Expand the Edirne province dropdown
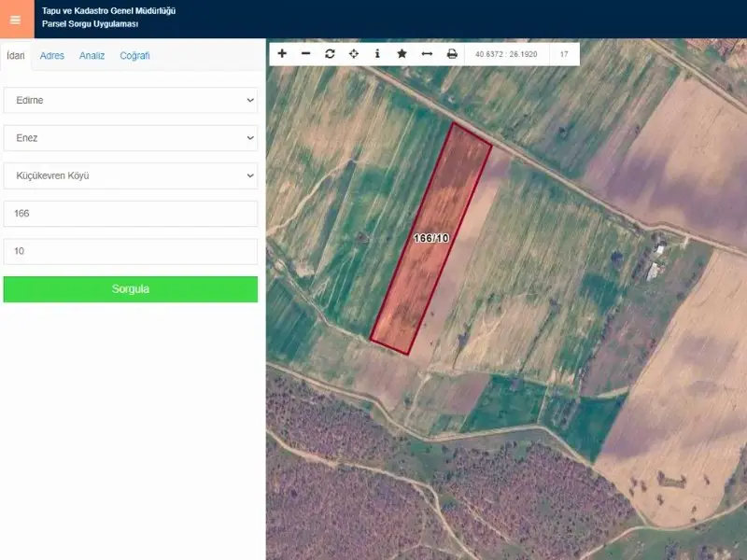 131,100
